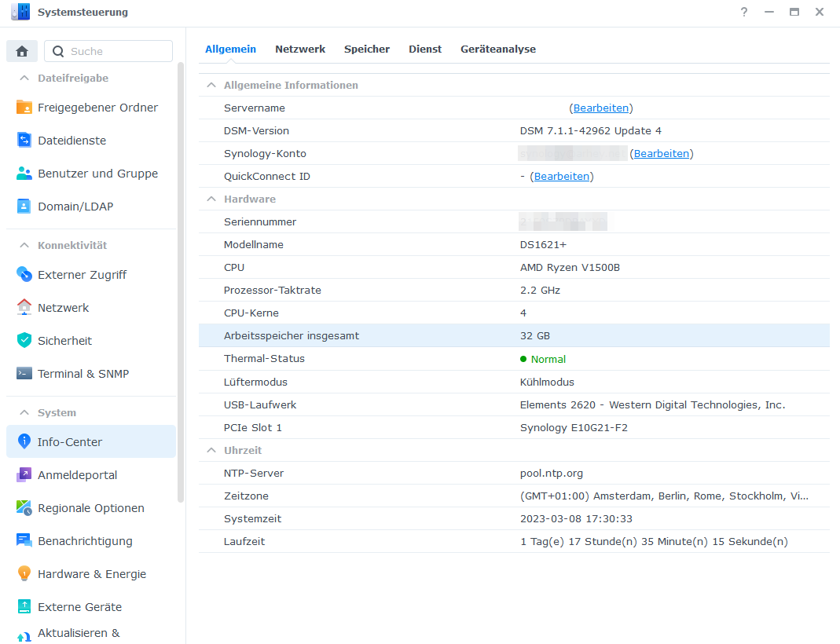
Task: Select the Dateidienste icon
Action: 24,141
